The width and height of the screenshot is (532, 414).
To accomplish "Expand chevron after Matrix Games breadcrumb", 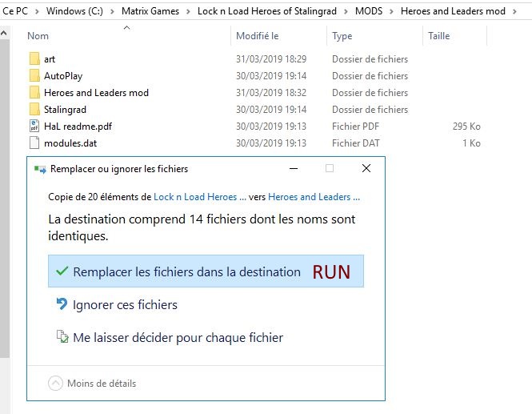I will (188, 11).
